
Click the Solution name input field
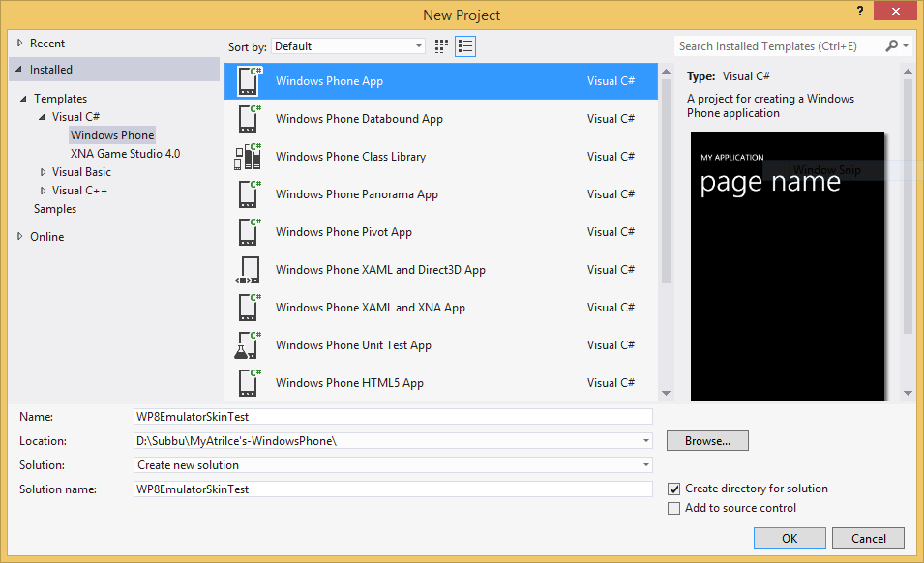tap(387, 489)
